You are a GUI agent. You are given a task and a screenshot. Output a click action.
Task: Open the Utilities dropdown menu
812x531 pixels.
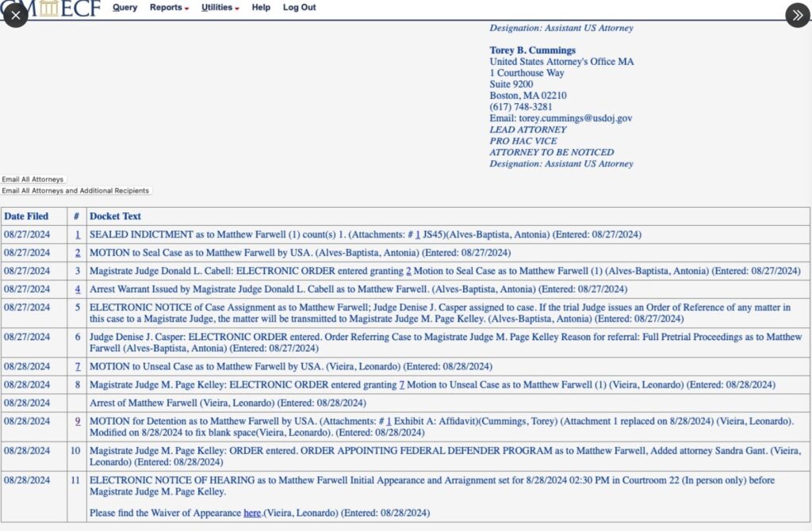point(218,7)
